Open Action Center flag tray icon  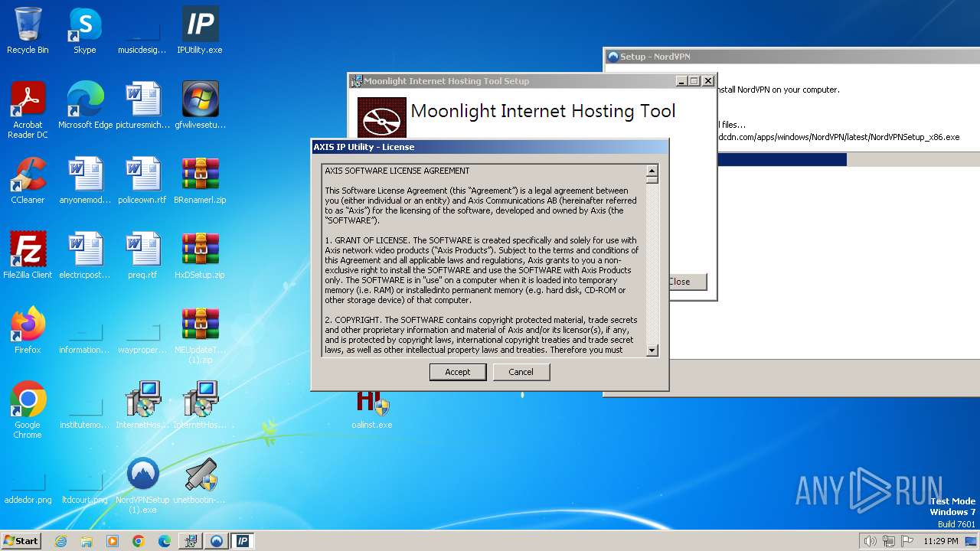click(907, 541)
